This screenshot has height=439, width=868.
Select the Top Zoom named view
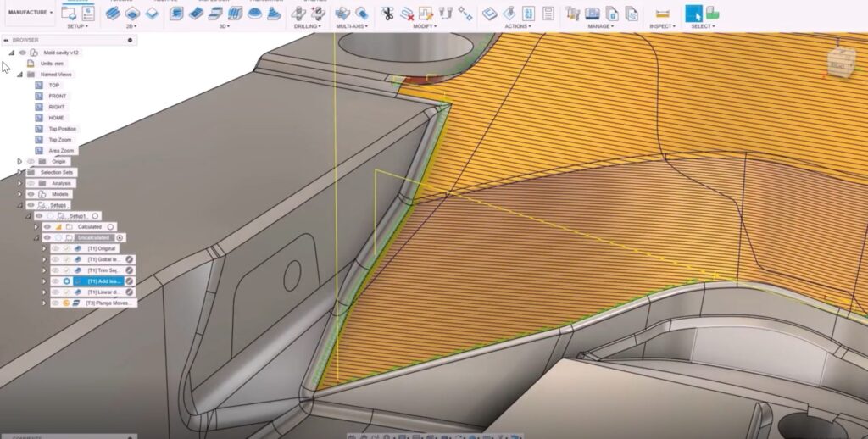tap(59, 140)
